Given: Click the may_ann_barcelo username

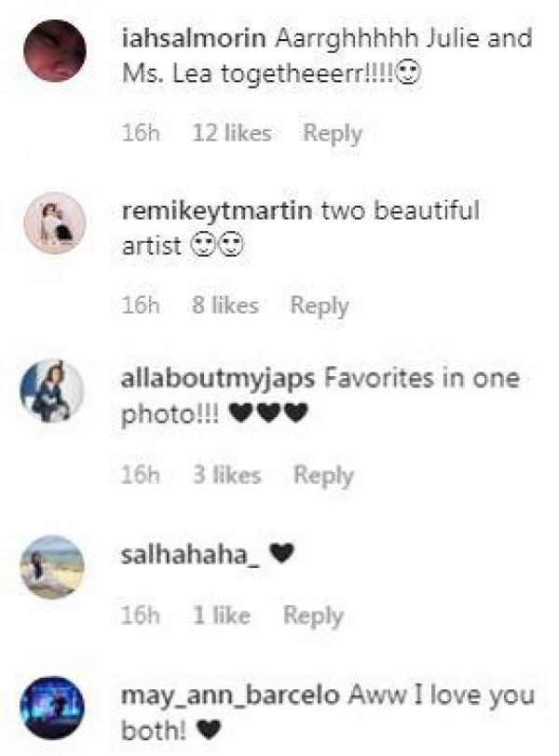Looking at the screenshot, I should [230, 695].
